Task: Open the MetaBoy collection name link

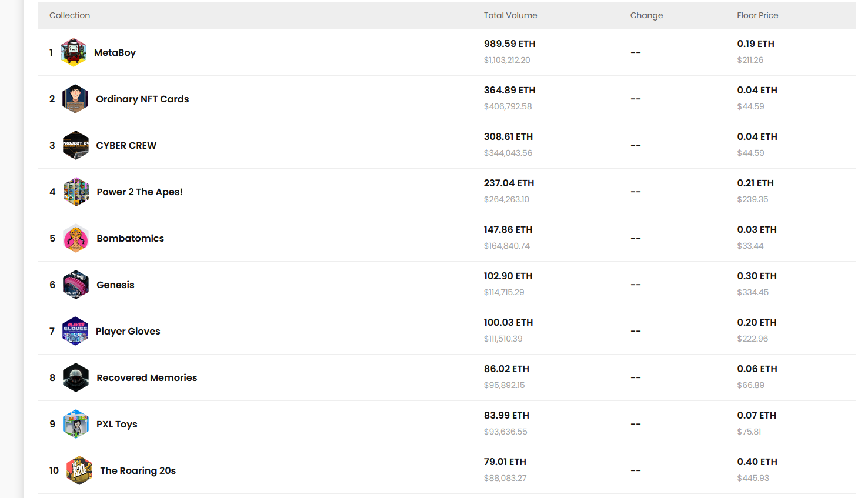Action: [x=115, y=52]
